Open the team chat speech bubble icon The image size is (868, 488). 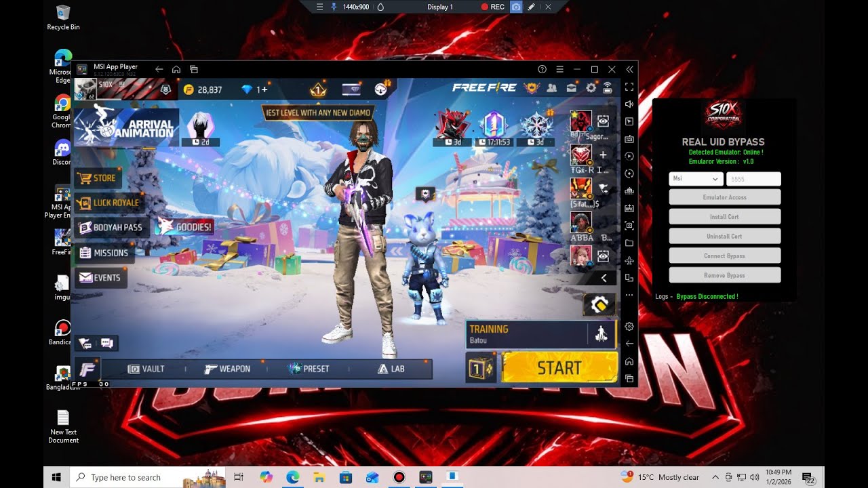pyautogui.click(x=106, y=343)
